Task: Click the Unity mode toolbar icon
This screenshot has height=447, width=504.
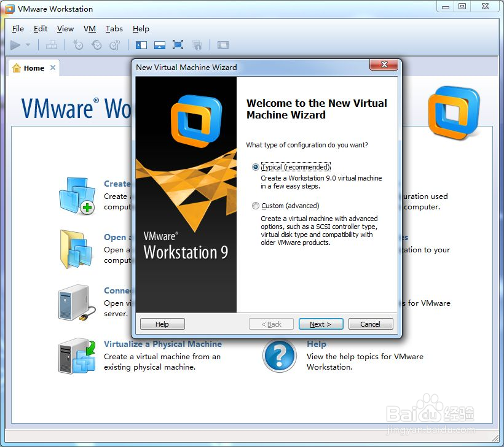Action: click(197, 45)
